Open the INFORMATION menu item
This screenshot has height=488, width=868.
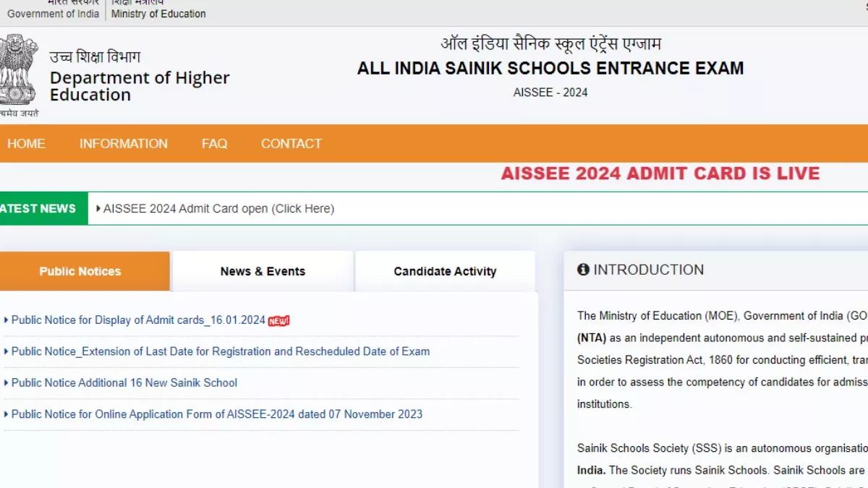pyautogui.click(x=124, y=144)
